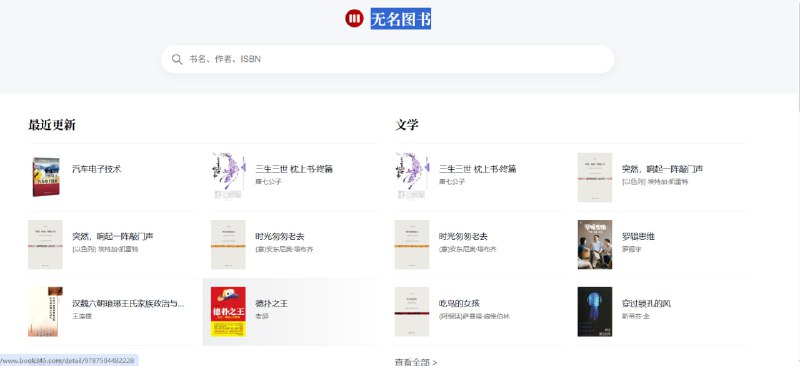
Task: Open the 穿过锁孔的风 title link
Action: 646,303
